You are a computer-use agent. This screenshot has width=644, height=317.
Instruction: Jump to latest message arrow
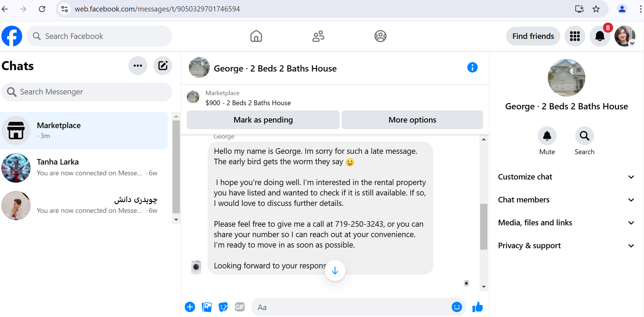[335, 270]
